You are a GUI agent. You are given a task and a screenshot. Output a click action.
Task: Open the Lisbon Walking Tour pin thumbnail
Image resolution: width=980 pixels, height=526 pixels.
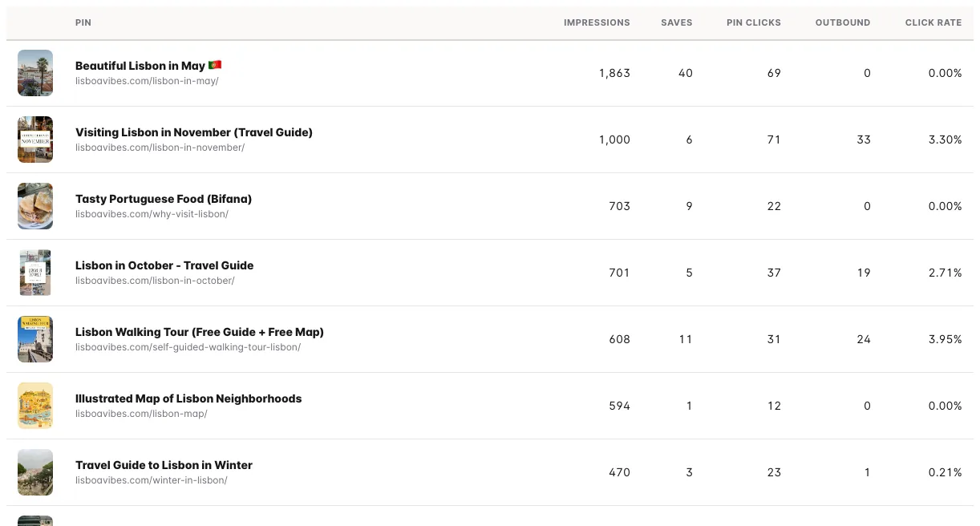tap(35, 339)
